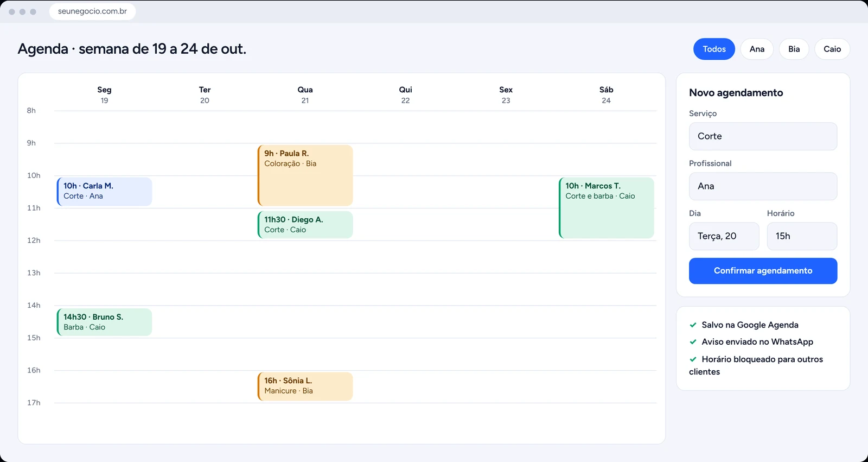Open the Profissional dropdown showing Ana

tap(763, 186)
